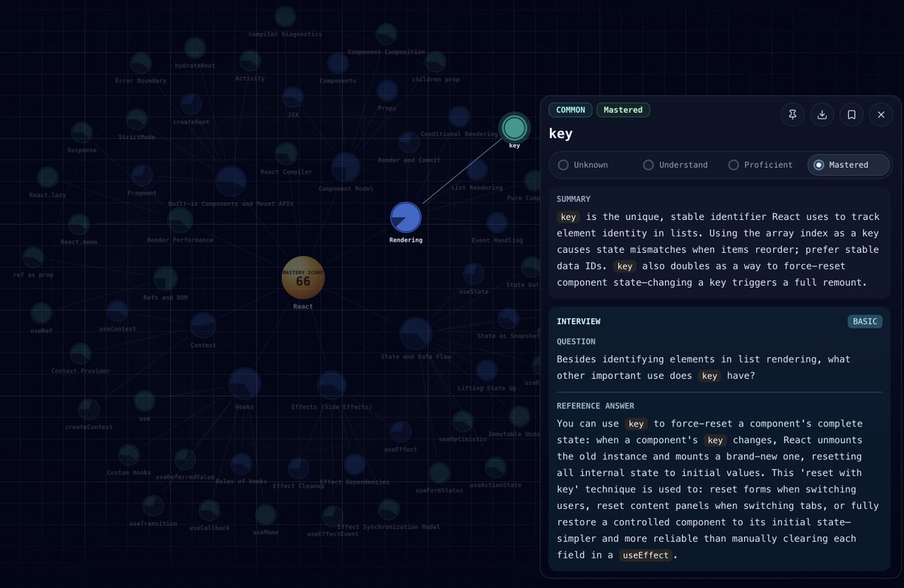Click the Mastered status badge in header

click(623, 110)
